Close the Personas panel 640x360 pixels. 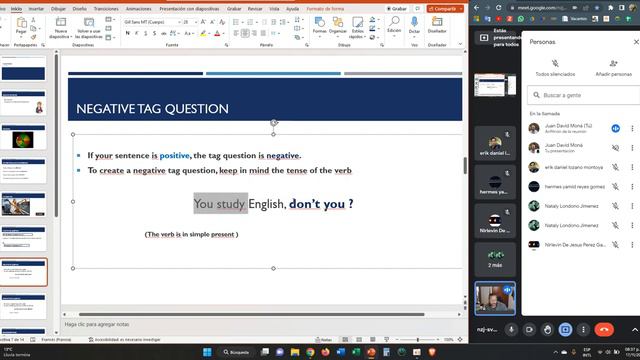[636, 42]
